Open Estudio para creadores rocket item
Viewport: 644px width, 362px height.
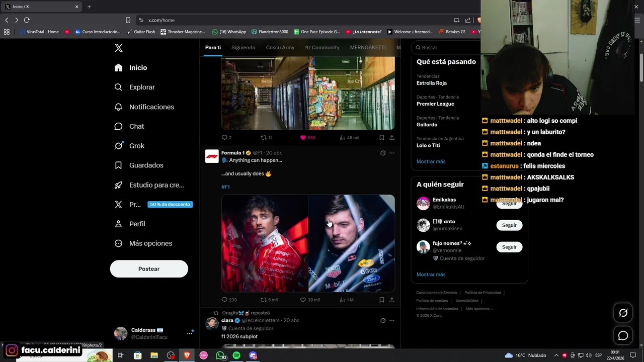(149, 185)
